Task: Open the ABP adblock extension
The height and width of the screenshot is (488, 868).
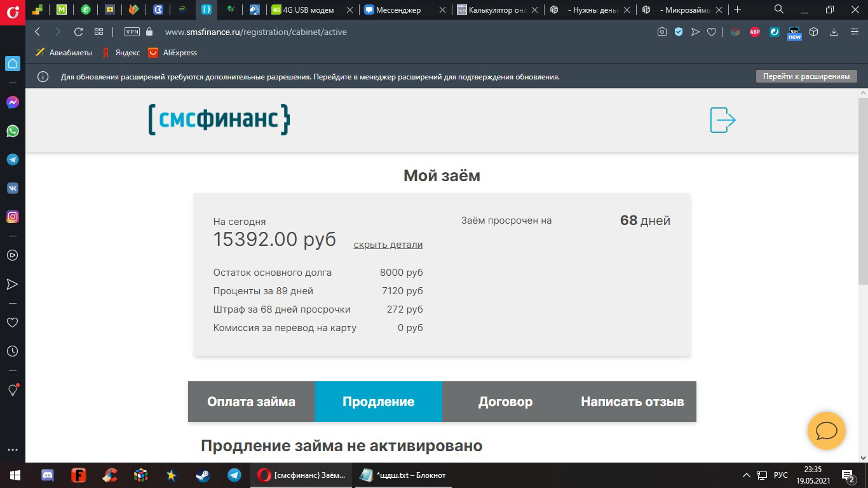Action: [755, 32]
